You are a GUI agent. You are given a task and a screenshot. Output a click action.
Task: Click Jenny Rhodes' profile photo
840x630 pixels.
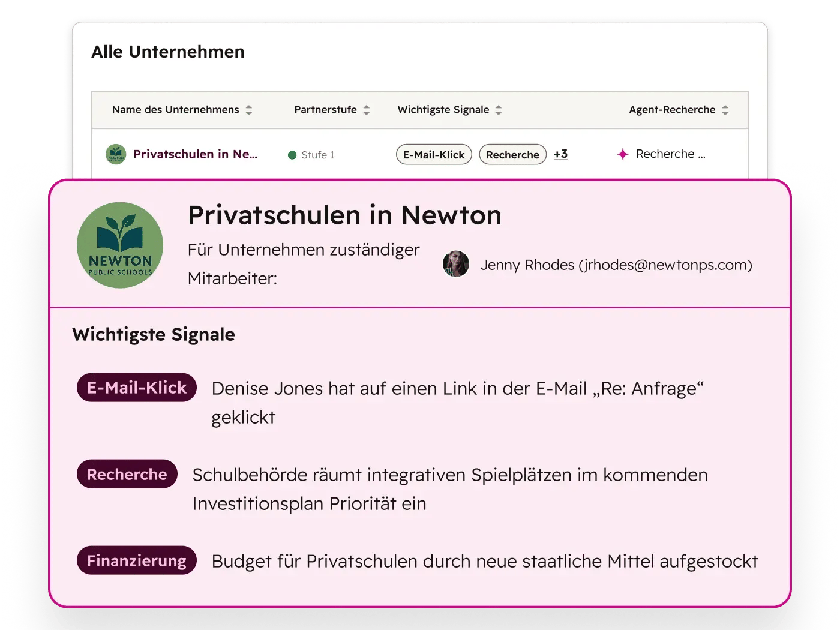(456, 264)
